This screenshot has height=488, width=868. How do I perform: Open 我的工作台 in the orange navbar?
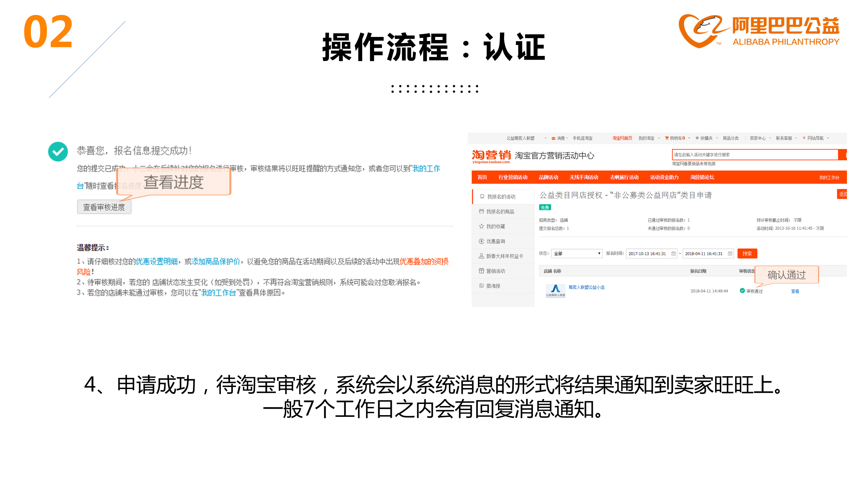tap(829, 178)
